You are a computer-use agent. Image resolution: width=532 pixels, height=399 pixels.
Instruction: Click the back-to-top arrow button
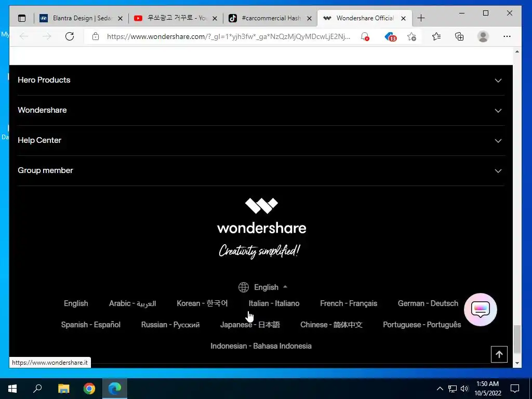[x=499, y=354]
